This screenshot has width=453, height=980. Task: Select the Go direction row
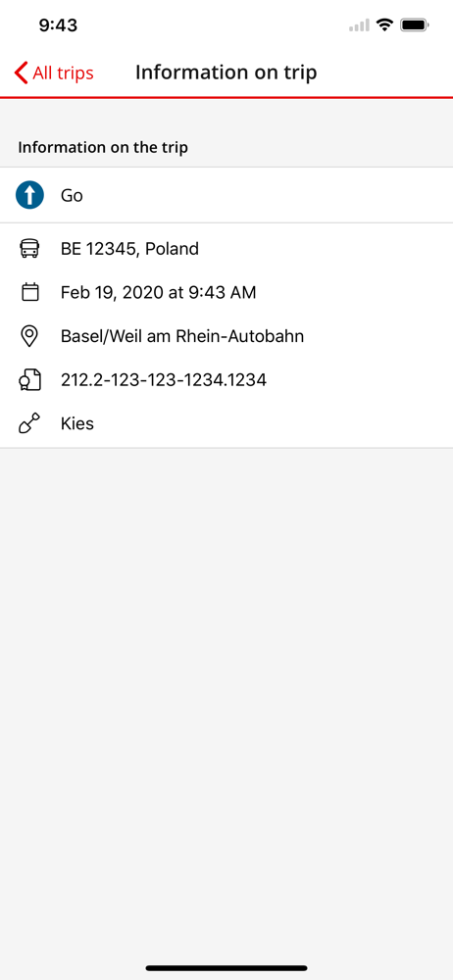pos(226,195)
